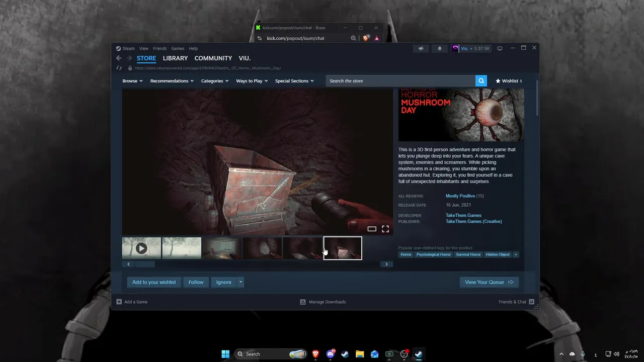Click the store search magnifier button
The image size is (644, 362).
[481, 81]
